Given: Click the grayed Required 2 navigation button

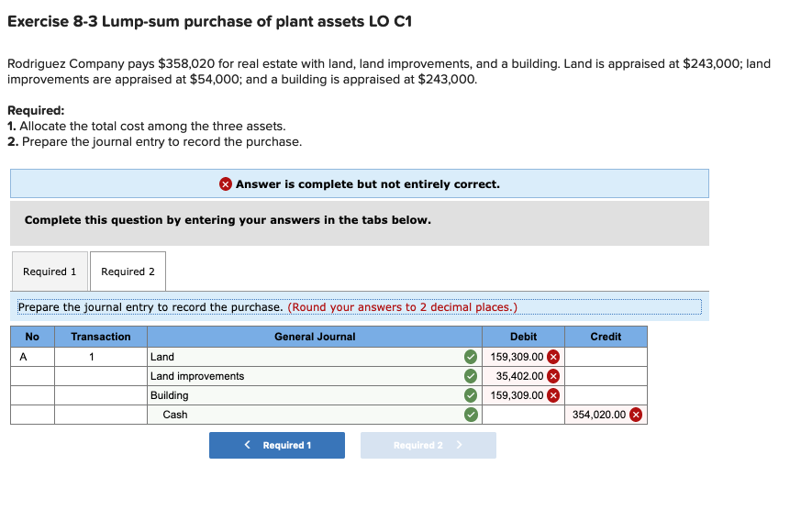Looking at the screenshot, I should coord(428,445).
